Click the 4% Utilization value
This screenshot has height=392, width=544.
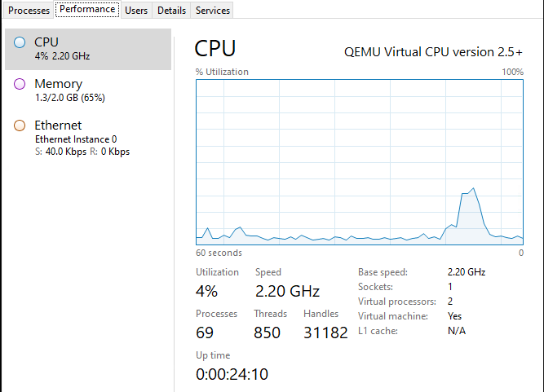click(x=207, y=291)
